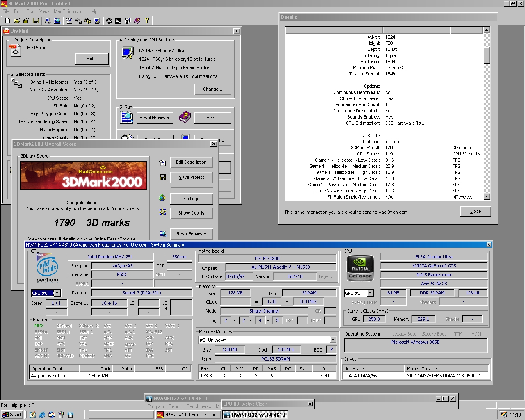Open the Help menu
The width and height of the screenshot is (525, 420).
[93, 11]
